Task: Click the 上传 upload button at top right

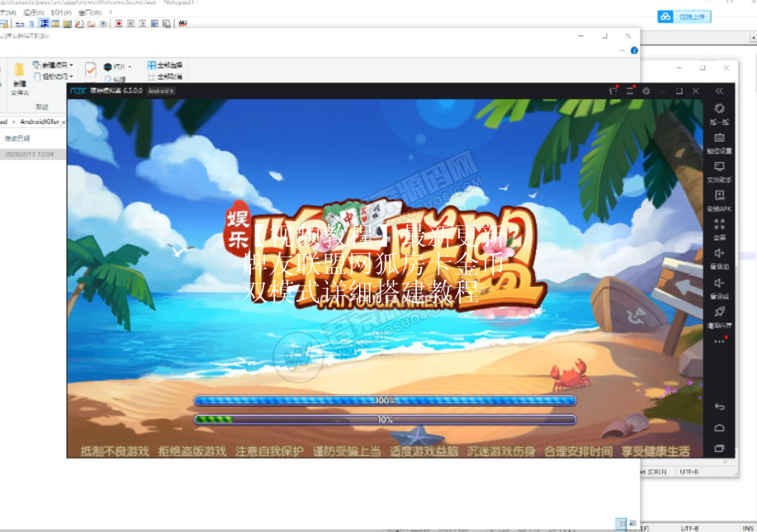Action: click(x=686, y=16)
